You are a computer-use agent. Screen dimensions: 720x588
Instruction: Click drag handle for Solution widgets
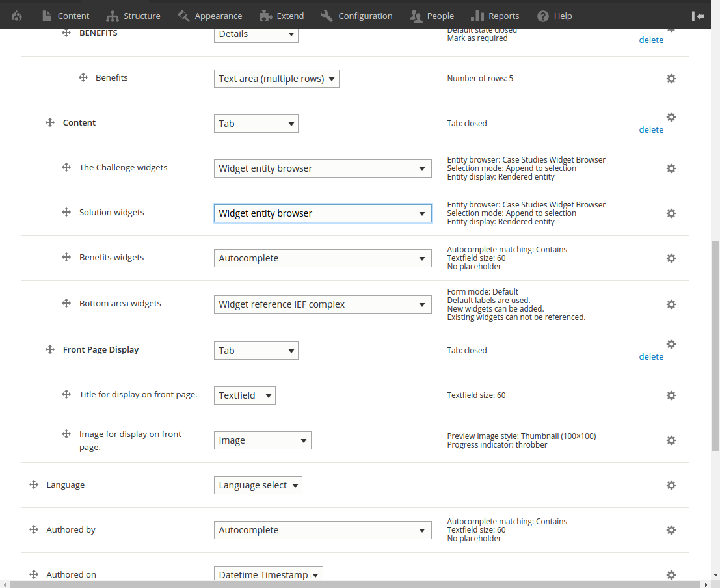(x=66, y=212)
